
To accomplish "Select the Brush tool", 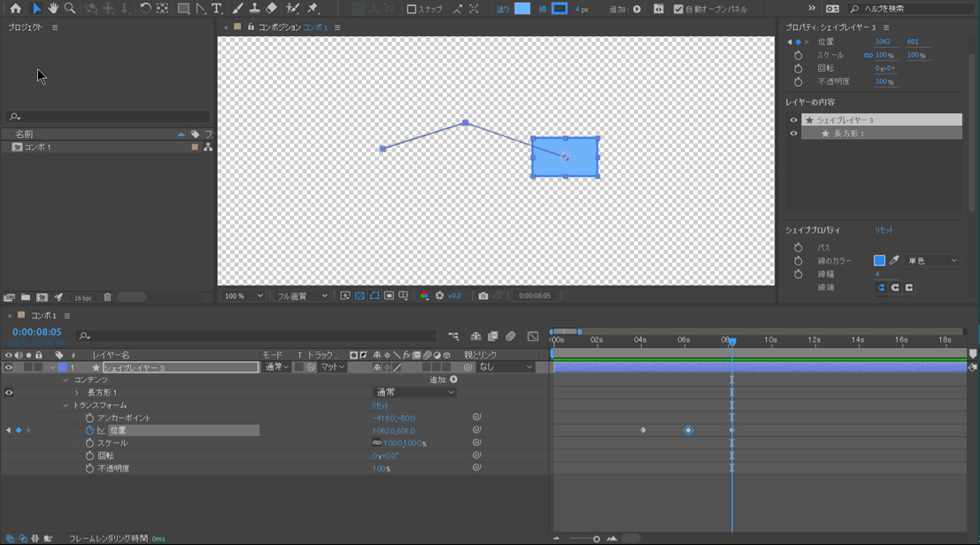I will [x=237, y=9].
